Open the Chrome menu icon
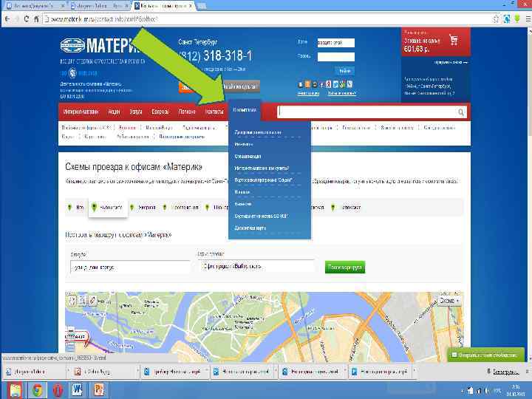Viewport: 532px width, 399px height. coord(528,19)
